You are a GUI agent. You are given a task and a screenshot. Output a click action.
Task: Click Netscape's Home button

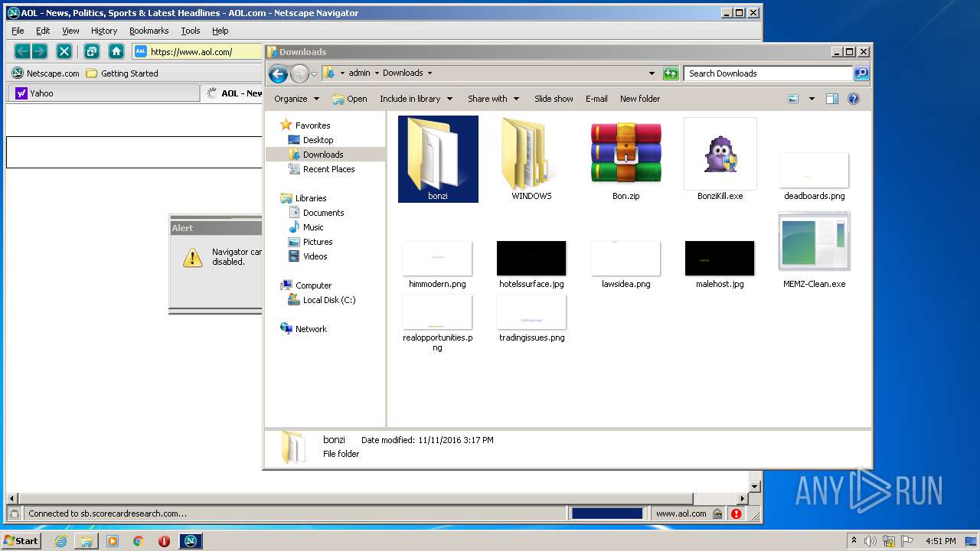coord(116,51)
